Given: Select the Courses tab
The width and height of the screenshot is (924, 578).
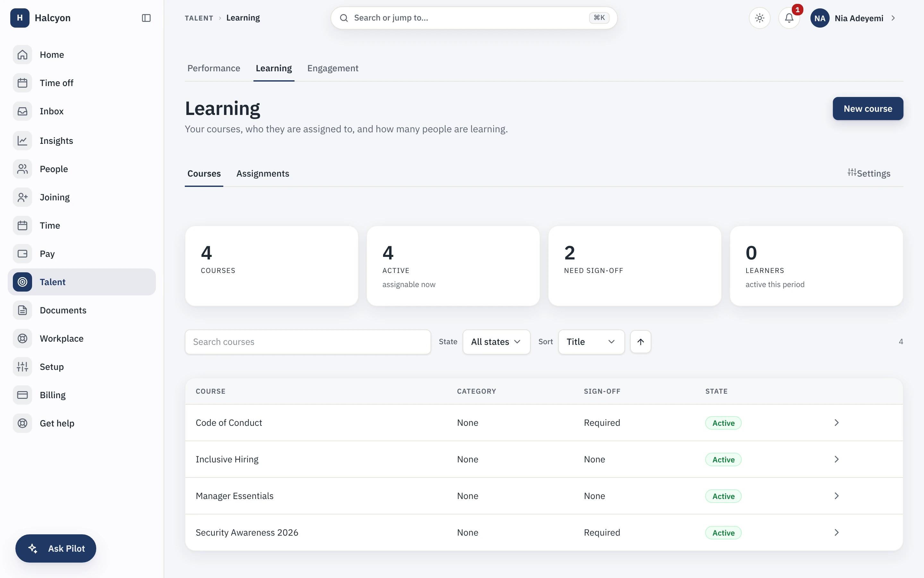Looking at the screenshot, I should pos(204,174).
